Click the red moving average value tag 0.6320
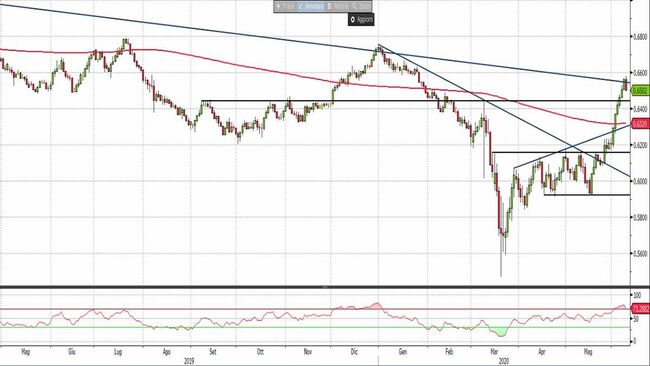Screen dimensions: 650x366 (x=640, y=124)
